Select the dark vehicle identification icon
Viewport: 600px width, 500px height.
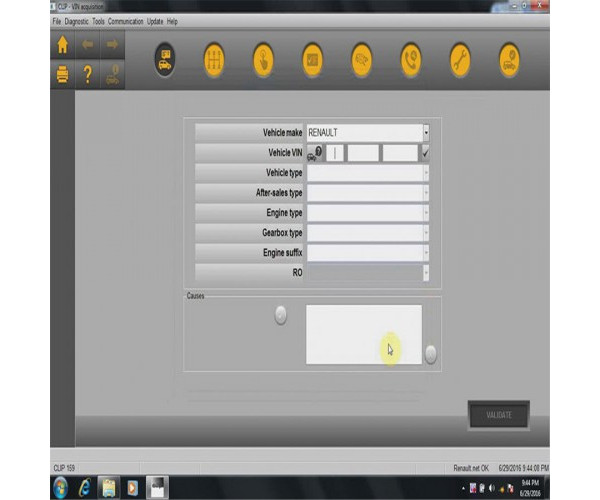(x=165, y=60)
